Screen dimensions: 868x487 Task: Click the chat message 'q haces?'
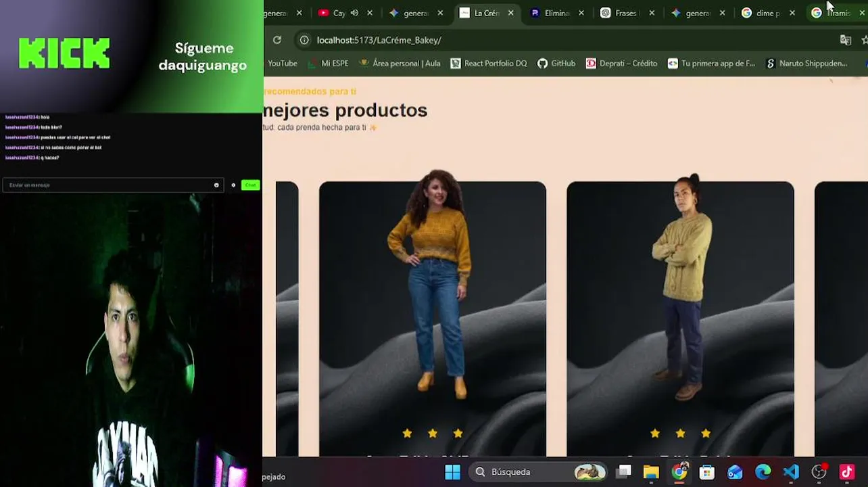32,158
